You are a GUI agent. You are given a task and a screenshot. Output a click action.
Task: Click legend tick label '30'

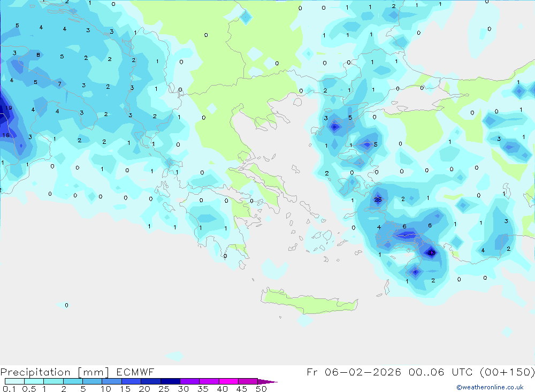tap(184, 389)
